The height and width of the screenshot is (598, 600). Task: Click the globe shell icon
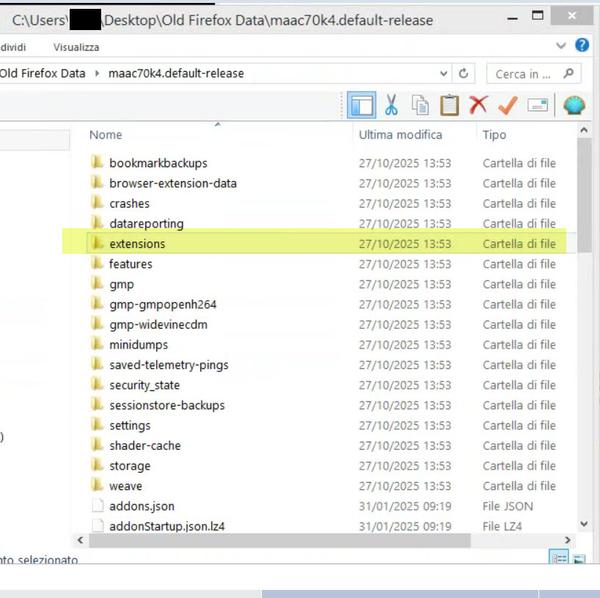[x=574, y=105]
